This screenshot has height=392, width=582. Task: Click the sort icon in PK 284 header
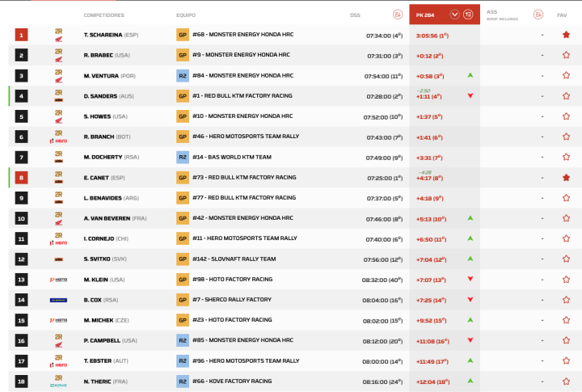(x=468, y=15)
